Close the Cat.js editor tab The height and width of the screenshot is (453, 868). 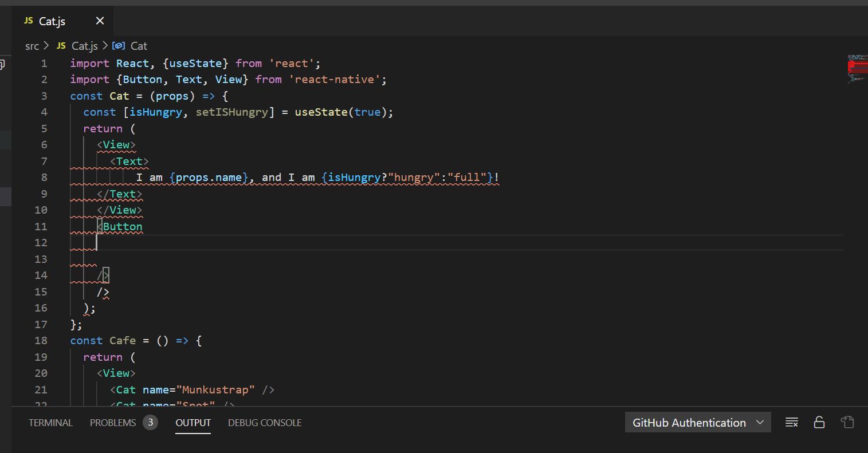point(100,21)
